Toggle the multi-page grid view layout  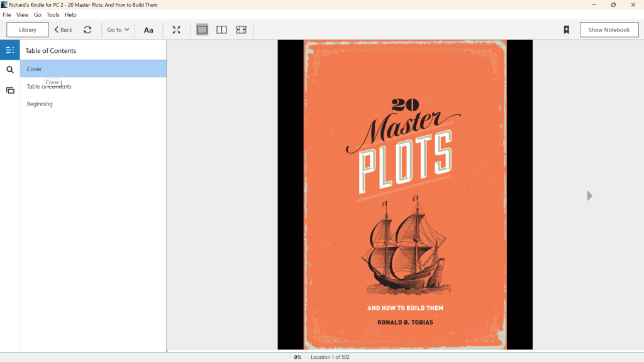[x=241, y=30]
